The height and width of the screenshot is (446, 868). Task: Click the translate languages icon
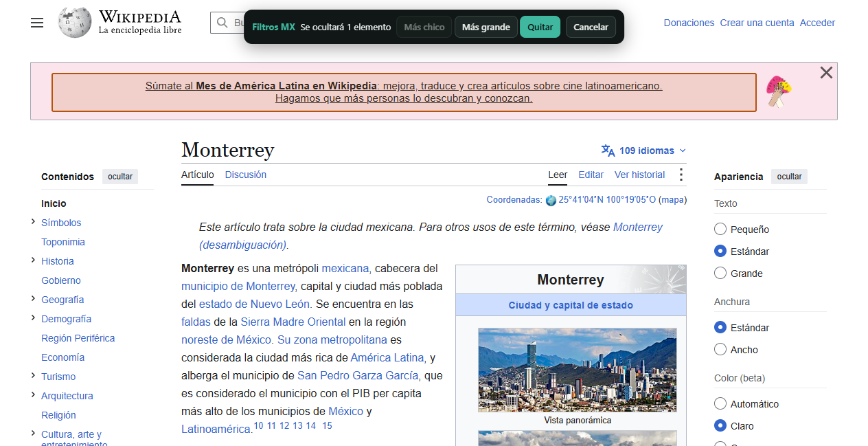(x=608, y=150)
